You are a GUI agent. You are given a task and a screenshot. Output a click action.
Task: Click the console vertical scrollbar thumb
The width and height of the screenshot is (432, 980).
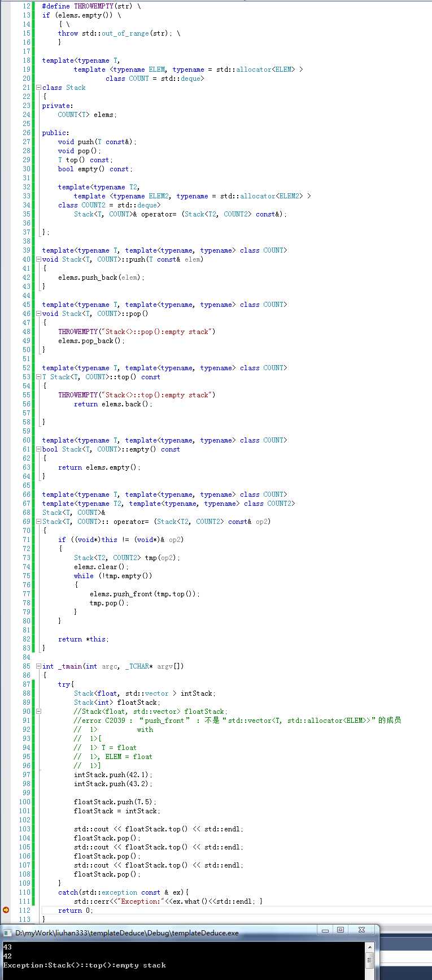pos(370,960)
